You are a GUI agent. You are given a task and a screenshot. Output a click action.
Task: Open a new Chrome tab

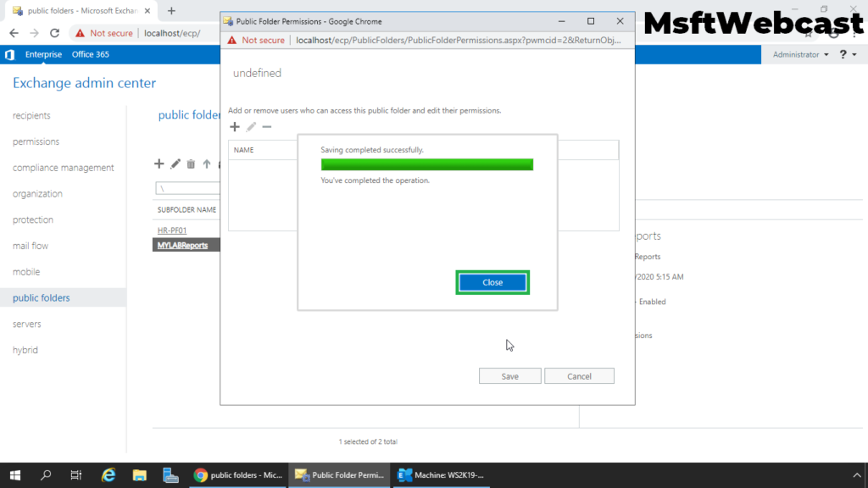(171, 10)
